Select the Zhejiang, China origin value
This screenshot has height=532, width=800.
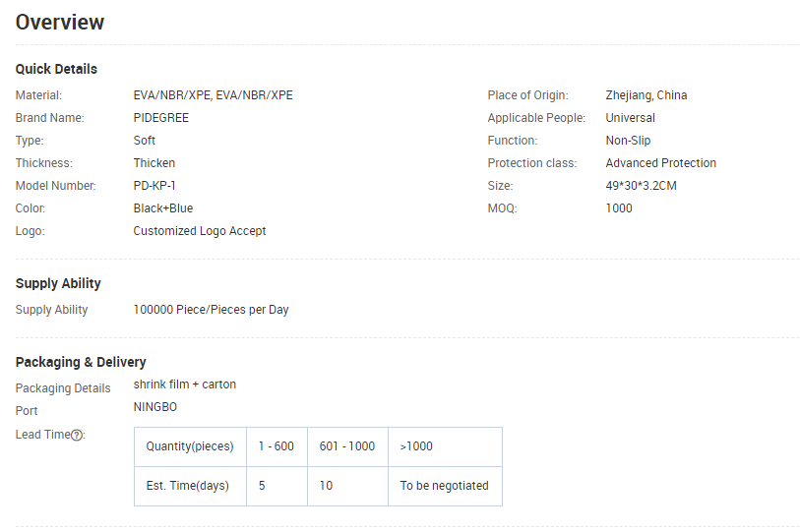point(646,95)
